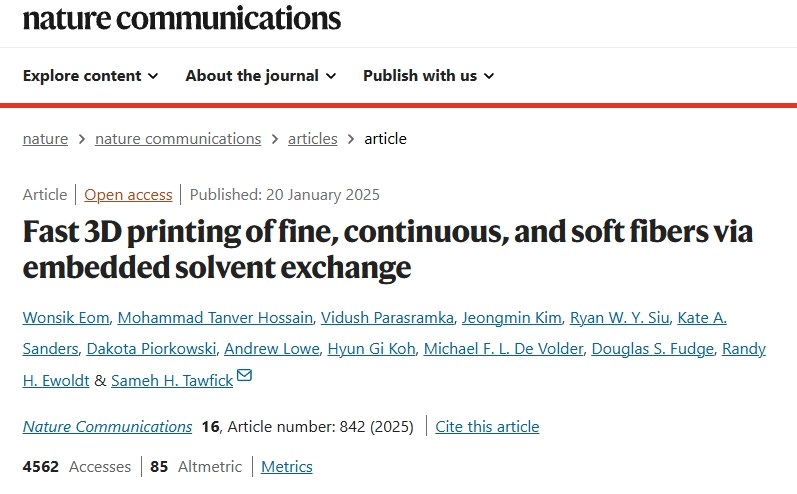Click Cite this article
797x494 pixels.
(487, 427)
